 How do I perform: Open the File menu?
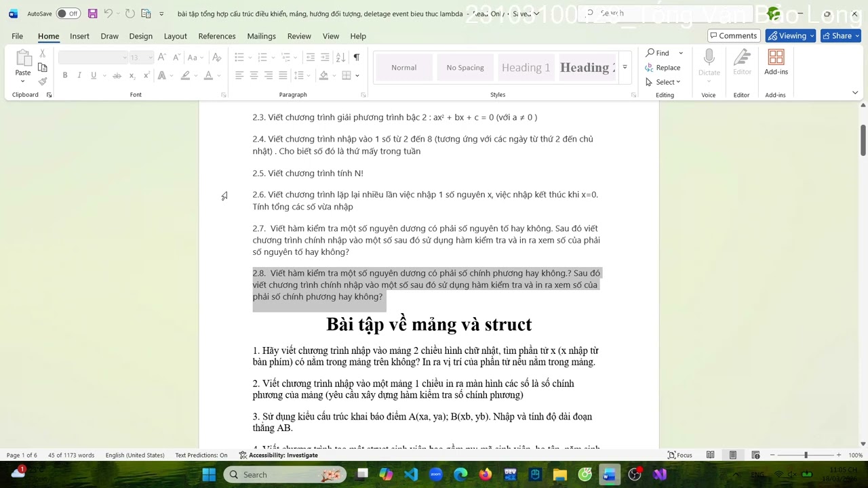coord(17,36)
